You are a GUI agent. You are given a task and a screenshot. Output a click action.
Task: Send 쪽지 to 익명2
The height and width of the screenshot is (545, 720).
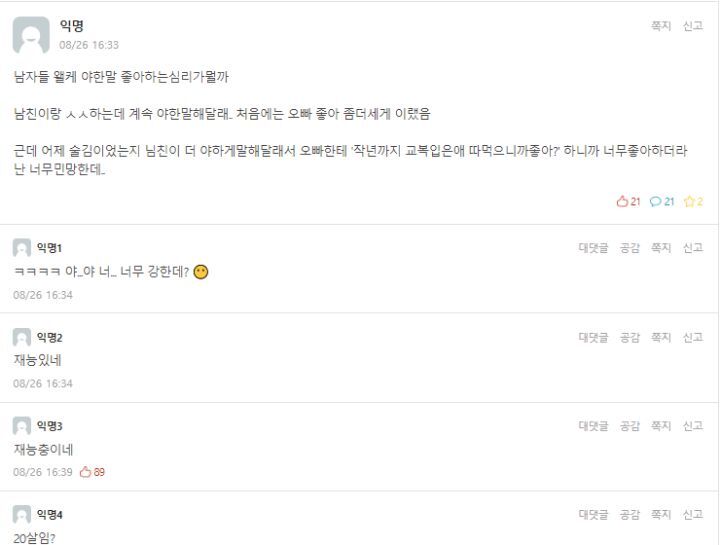tap(661, 336)
